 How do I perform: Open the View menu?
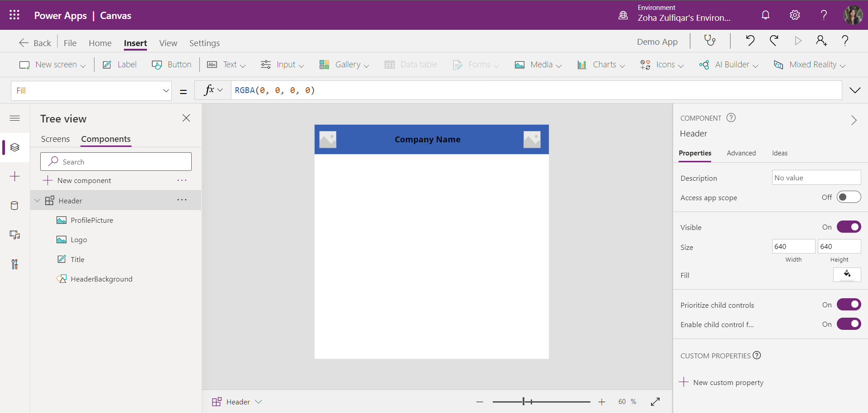pyautogui.click(x=168, y=43)
